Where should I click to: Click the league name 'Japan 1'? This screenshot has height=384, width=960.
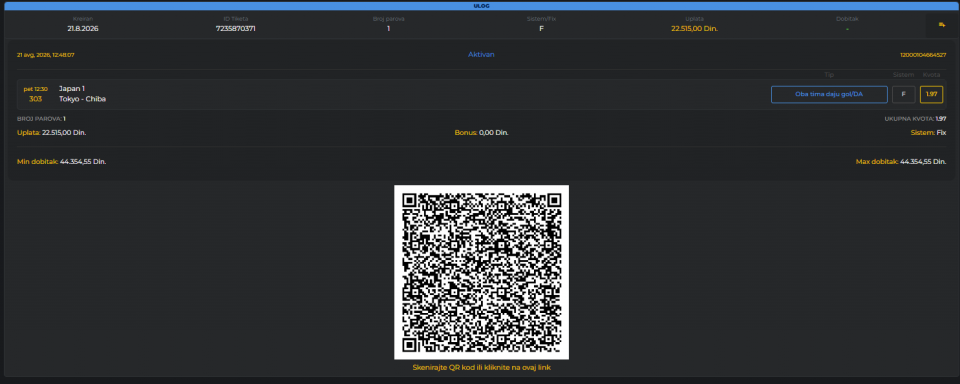(x=72, y=89)
